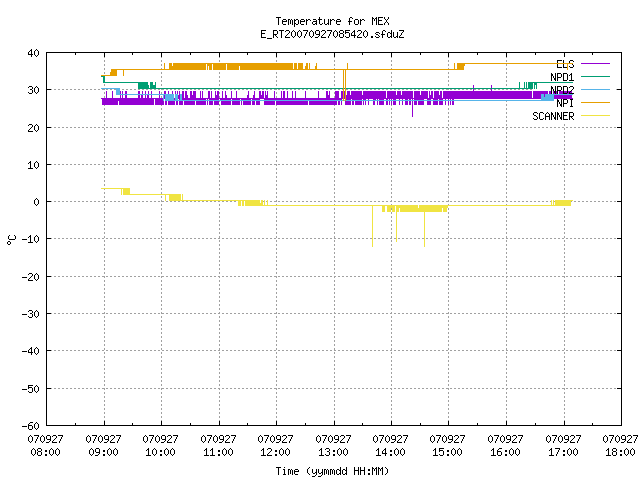Viewport: 640px width, 480px height.
Task: Click the orange NPI legend line sample
Action: (x=595, y=102)
